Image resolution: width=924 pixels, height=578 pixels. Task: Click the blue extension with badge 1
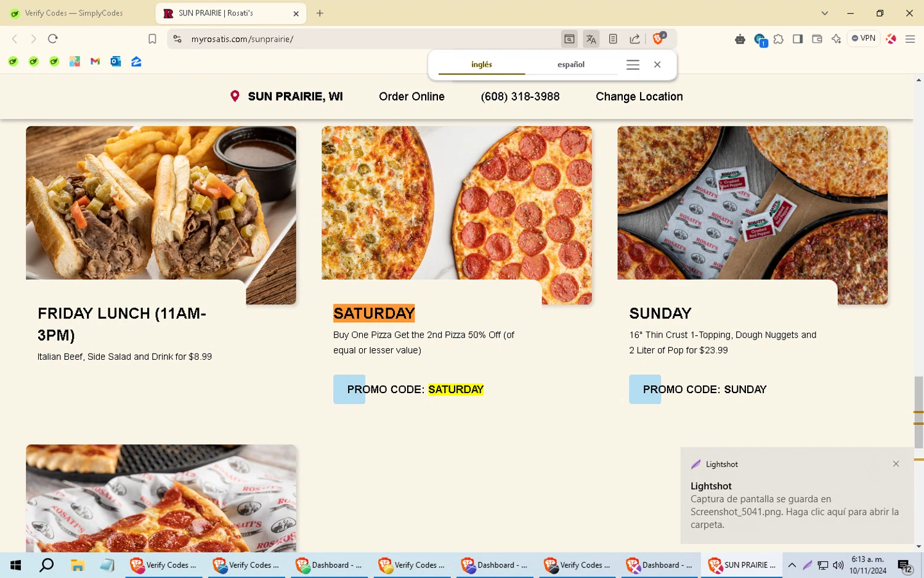tap(760, 40)
